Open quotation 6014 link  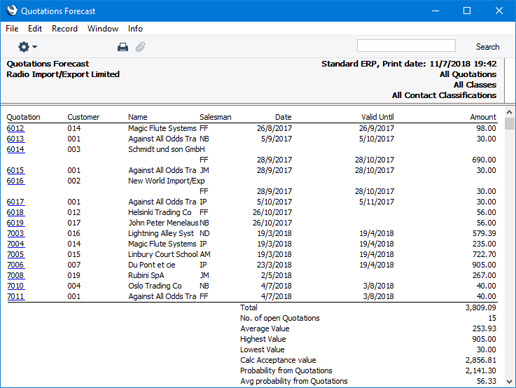click(x=15, y=149)
